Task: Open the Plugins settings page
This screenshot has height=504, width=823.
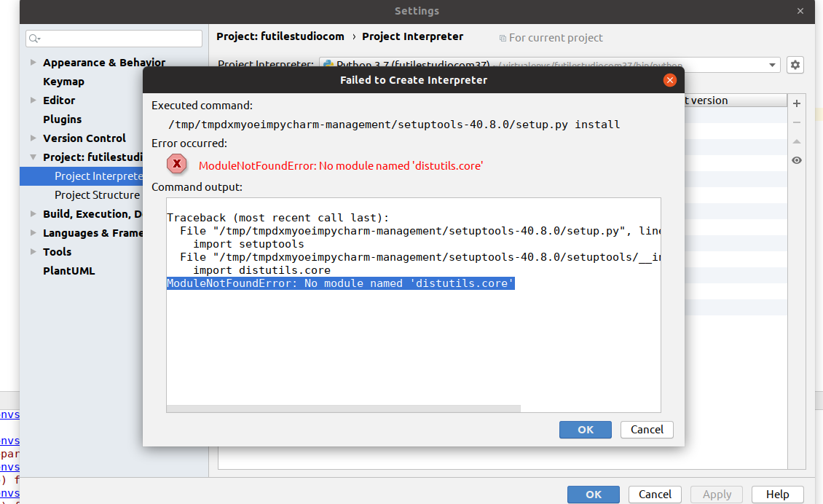Action: pos(61,119)
